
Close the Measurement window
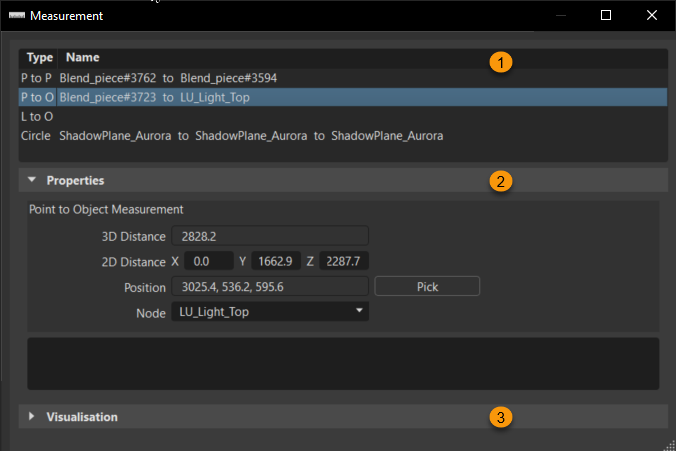652,15
